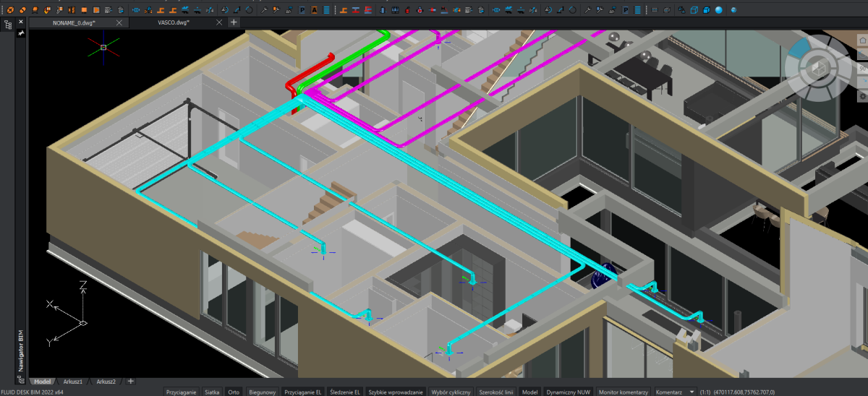The height and width of the screenshot is (396, 868).
Task: Toggle Siatka grid display in status bar
Action: 212,392
